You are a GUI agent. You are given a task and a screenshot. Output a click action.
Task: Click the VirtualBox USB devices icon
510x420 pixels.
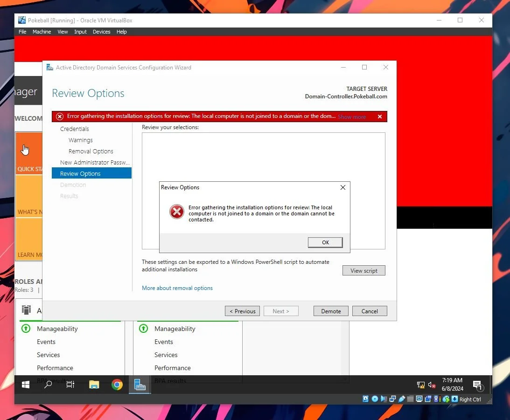(402, 399)
